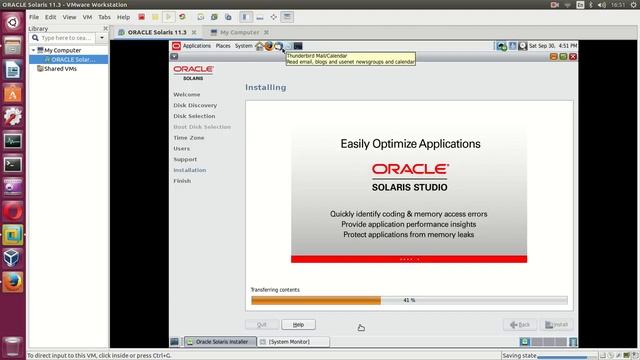
Task: Take a snapshot with the camera toolbar icon
Action: point(200,17)
